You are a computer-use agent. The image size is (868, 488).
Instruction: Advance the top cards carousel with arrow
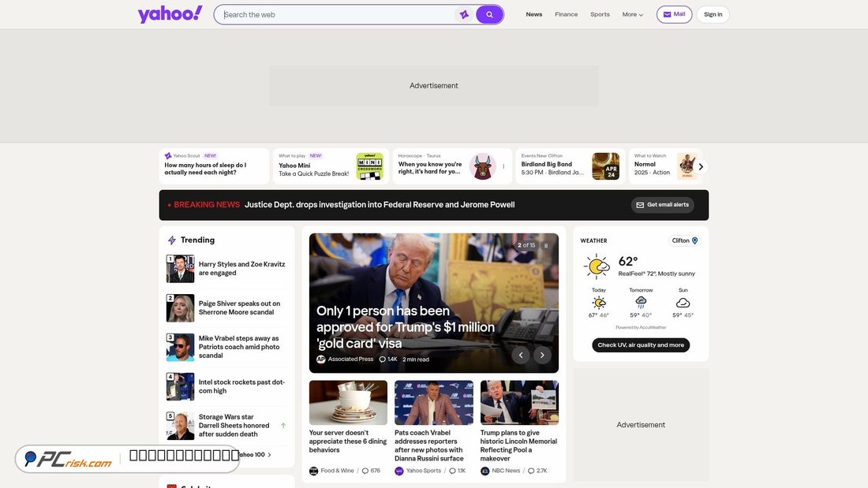tap(701, 166)
